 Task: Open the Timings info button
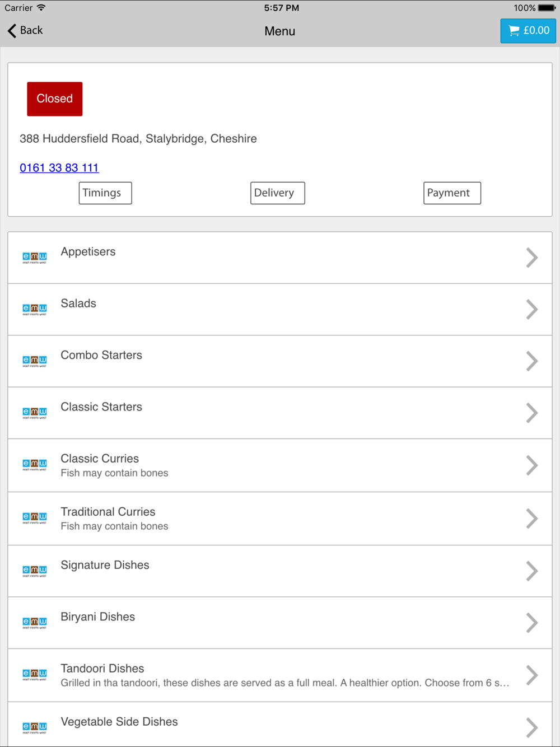point(105,193)
